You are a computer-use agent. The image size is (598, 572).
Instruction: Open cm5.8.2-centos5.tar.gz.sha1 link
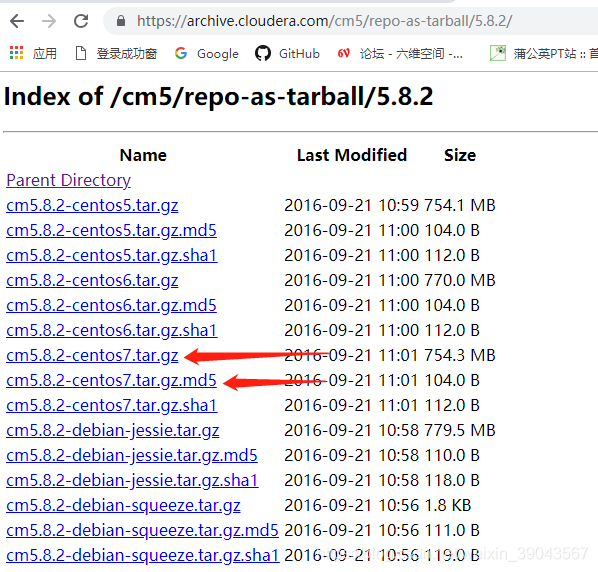[x=112, y=255]
